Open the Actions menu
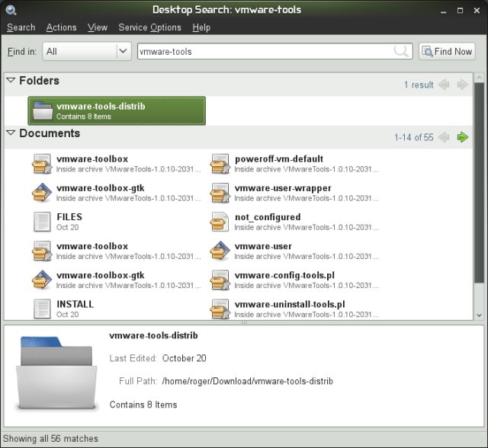The height and width of the screenshot is (448, 488). (61, 27)
